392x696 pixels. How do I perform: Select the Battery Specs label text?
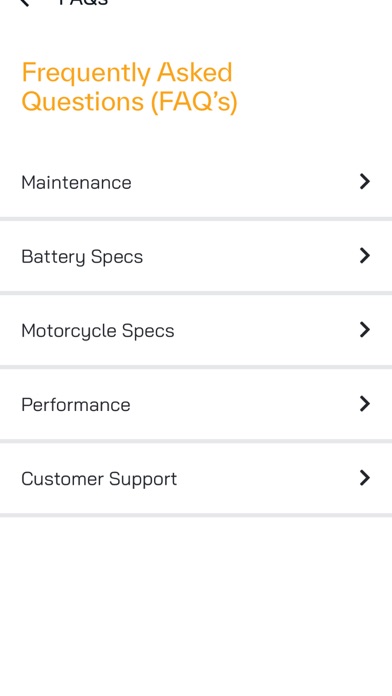(82, 257)
